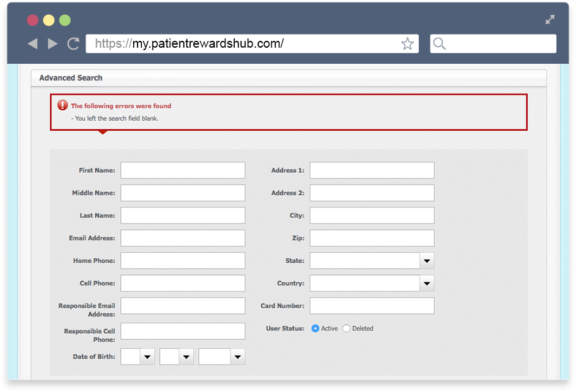Click the Address 1 input field
576x392 pixels.
(372, 170)
